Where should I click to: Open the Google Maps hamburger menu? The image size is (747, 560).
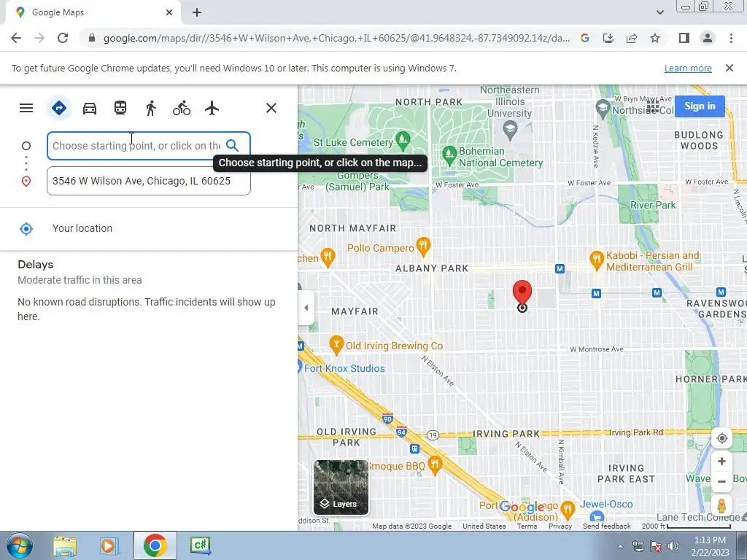click(26, 108)
